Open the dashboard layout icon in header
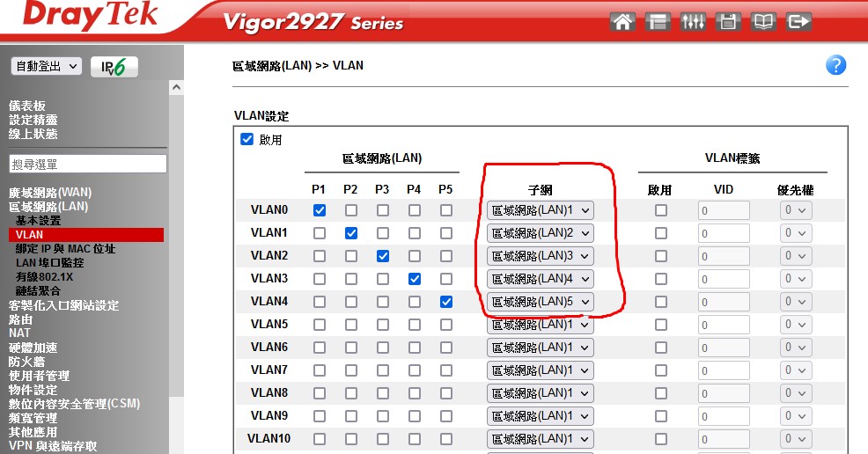Image resolution: width=868 pixels, height=454 pixels. click(658, 22)
